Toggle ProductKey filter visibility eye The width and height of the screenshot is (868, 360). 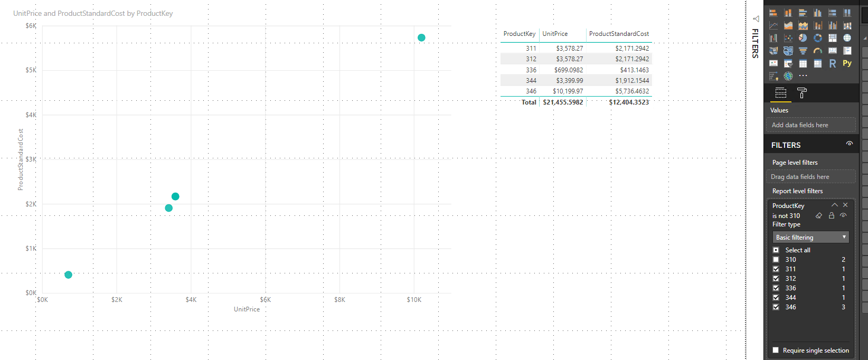(843, 215)
